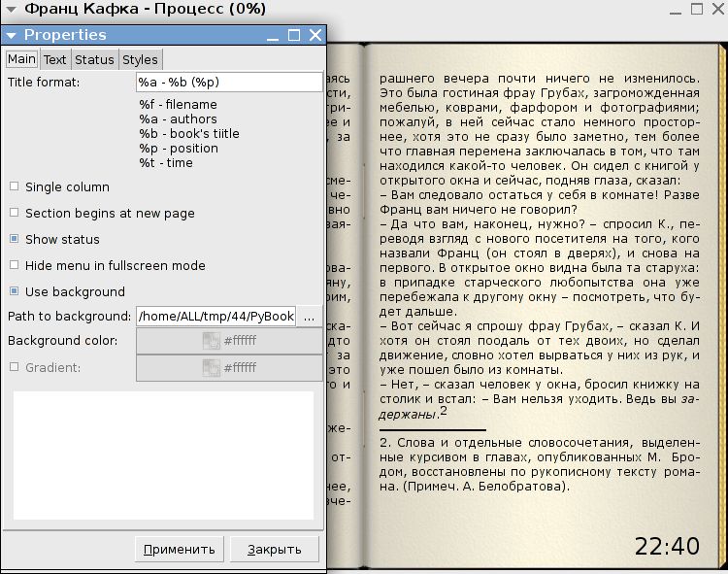The image size is (728, 574).
Task: Edit the Path to background field
Action: tap(215, 317)
